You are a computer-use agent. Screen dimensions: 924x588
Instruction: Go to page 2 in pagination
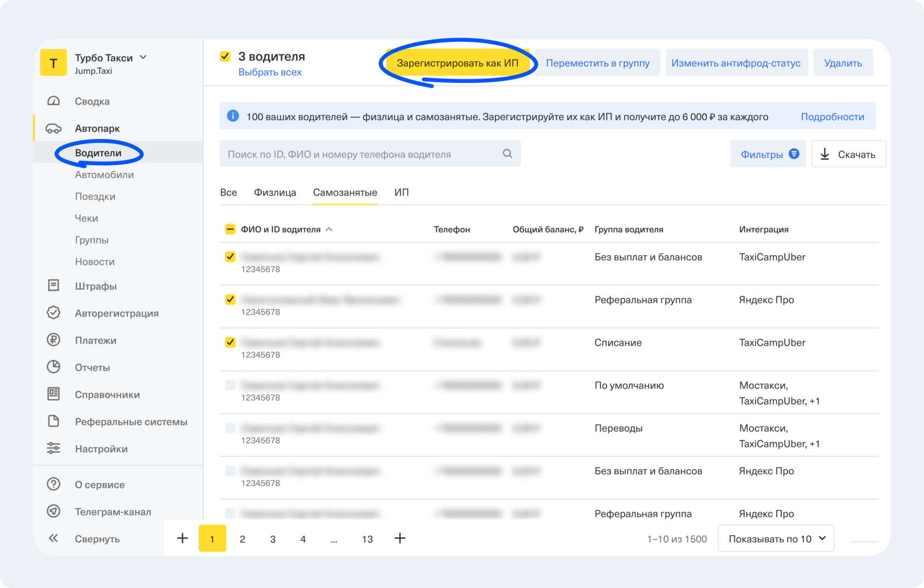(243, 539)
